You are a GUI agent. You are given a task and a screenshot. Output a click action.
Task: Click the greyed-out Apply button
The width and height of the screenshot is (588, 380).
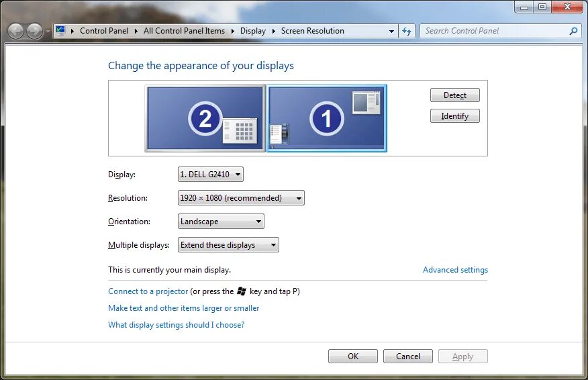pyautogui.click(x=462, y=356)
